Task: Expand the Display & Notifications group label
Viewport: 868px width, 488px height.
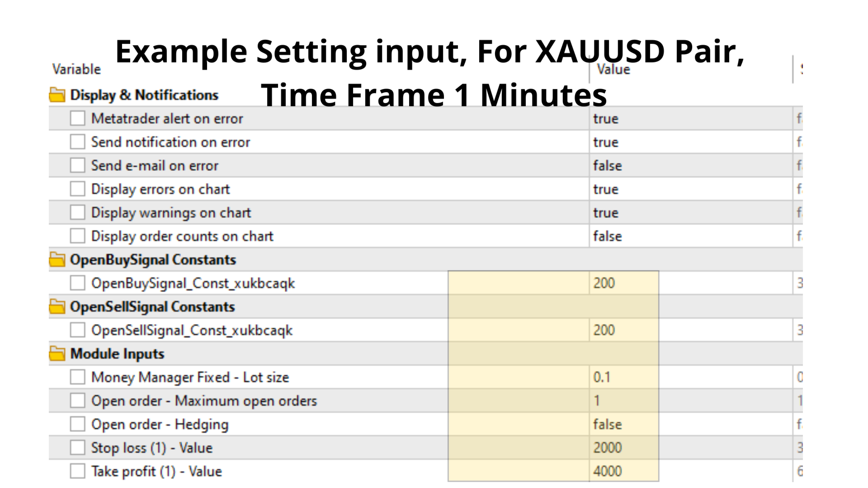Action: pos(144,95)
